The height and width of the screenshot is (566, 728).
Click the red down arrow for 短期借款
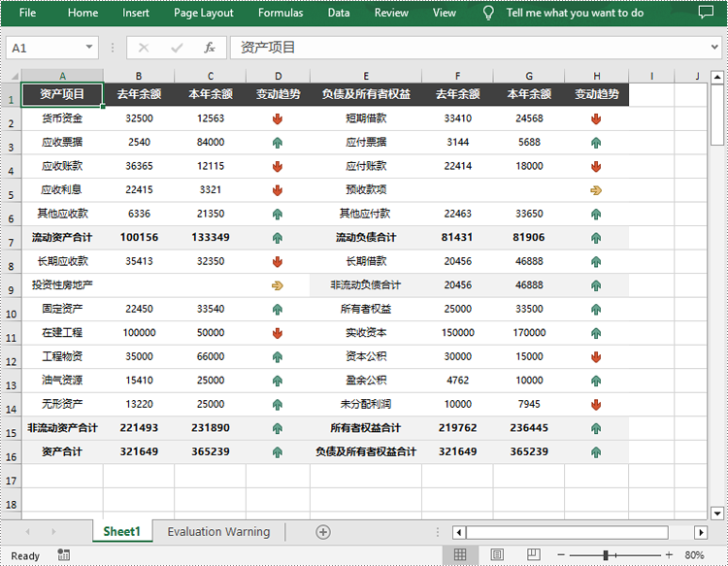pyautogui.click(x=596, y=118)
